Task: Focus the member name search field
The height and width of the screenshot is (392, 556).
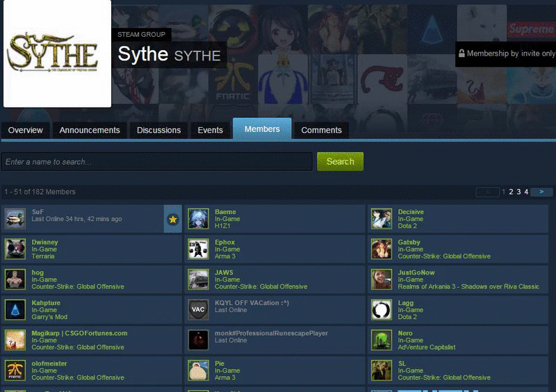Action: (157, 162)
